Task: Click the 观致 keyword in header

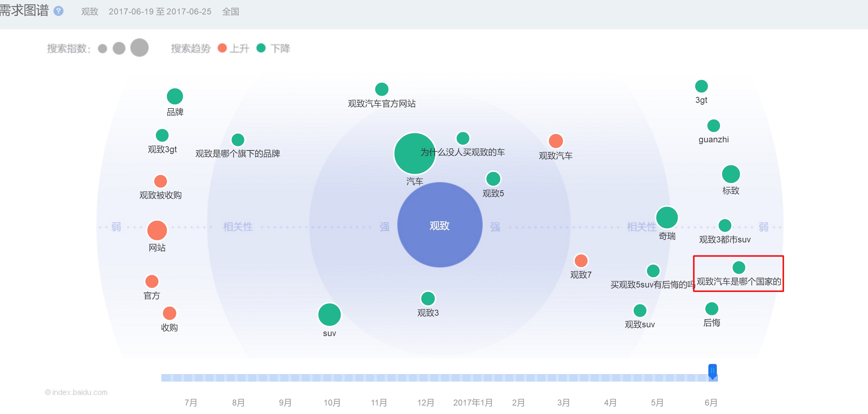Action: tap(90, 12)
